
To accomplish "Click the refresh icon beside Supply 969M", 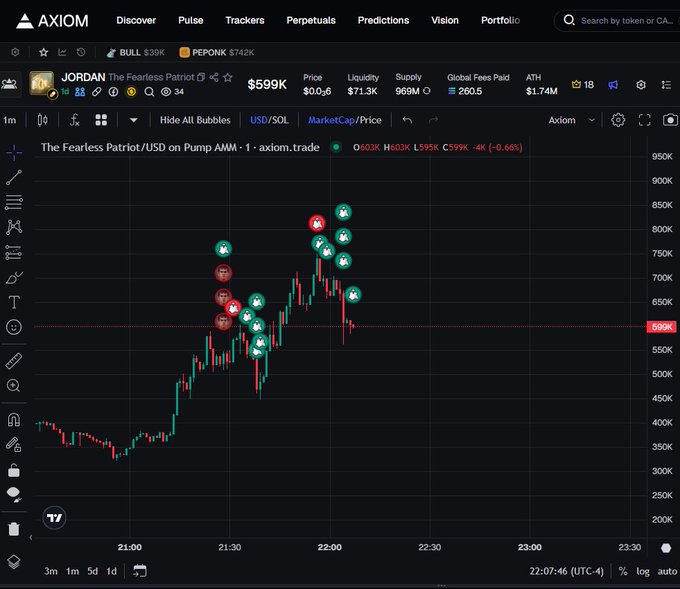I will click(x=427, y=91).
